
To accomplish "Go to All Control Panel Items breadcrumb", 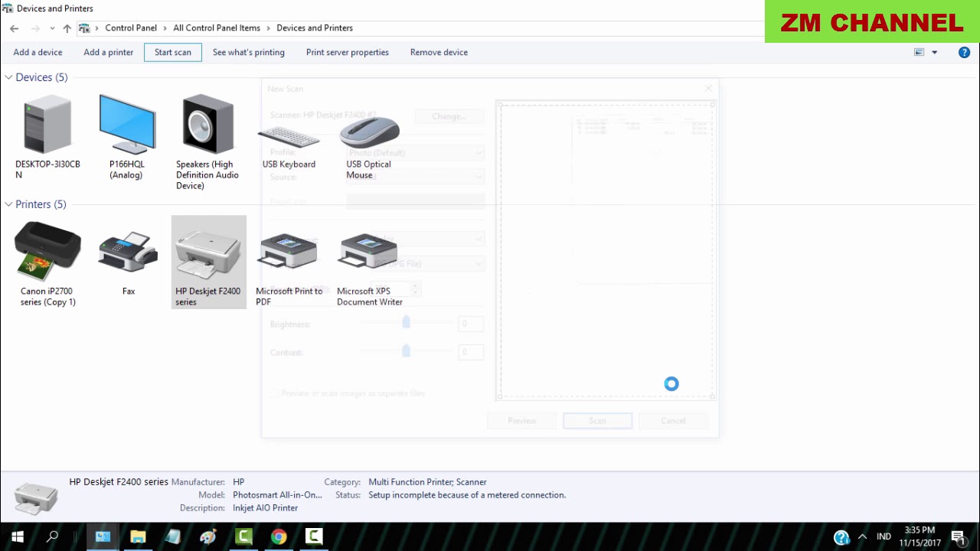I will (x=217, y=28).
